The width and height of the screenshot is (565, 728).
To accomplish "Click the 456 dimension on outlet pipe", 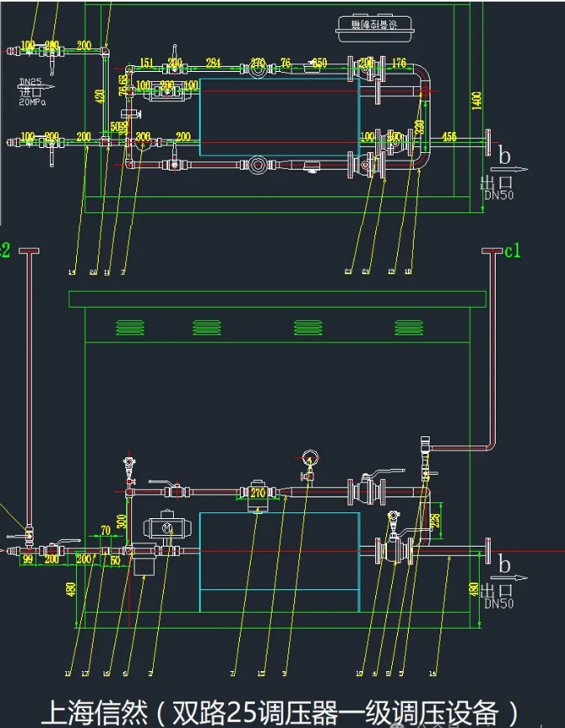I will (x=449, y=136).
